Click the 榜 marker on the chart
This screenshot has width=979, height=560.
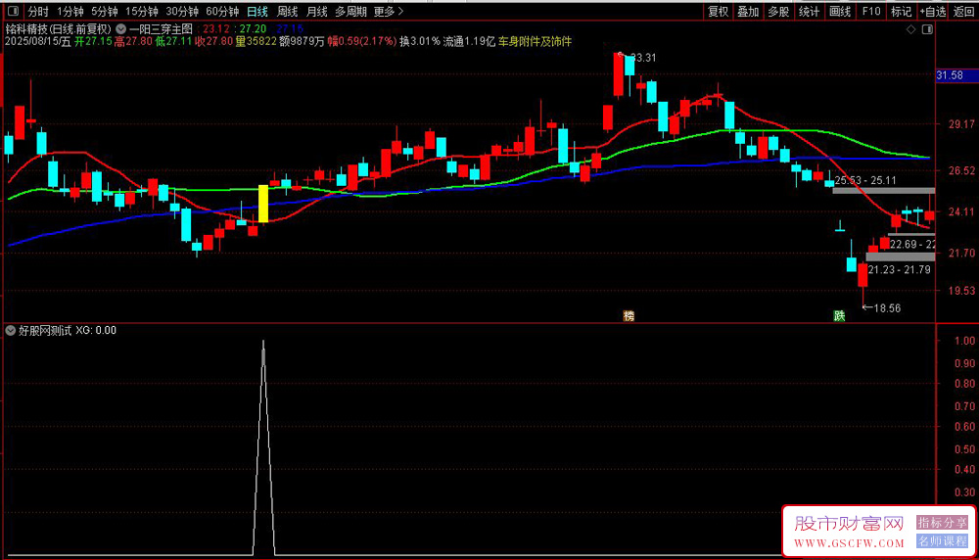[x=629, y=316]
